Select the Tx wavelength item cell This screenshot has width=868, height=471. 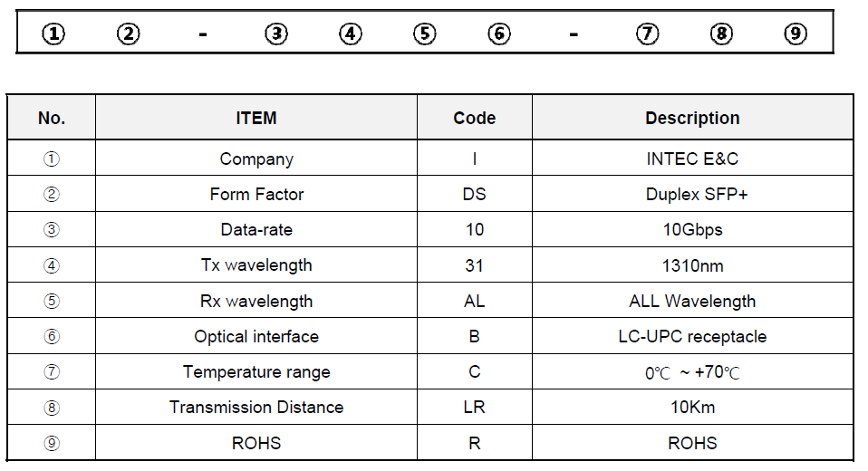pos(256,265)
